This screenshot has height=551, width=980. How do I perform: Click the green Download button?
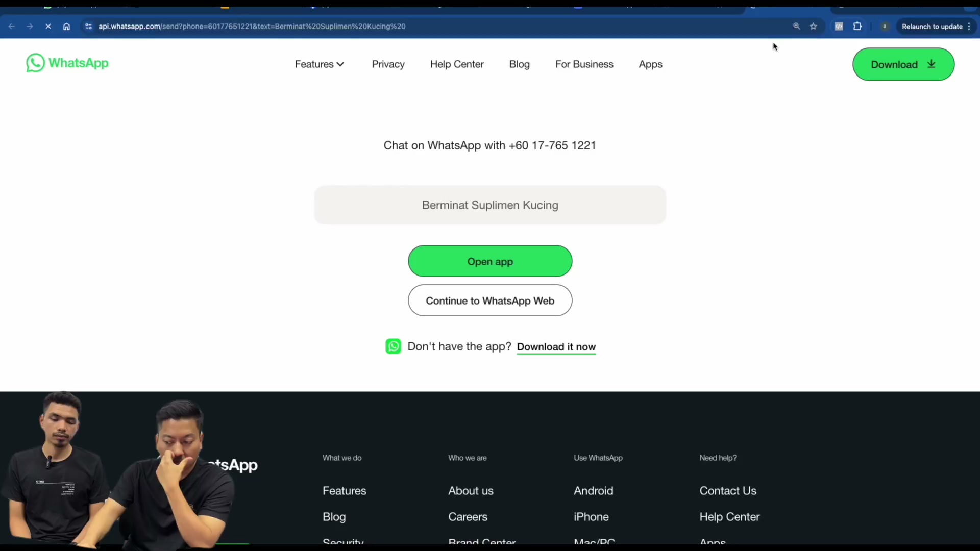pyautogui.click(x=903, y=64)
